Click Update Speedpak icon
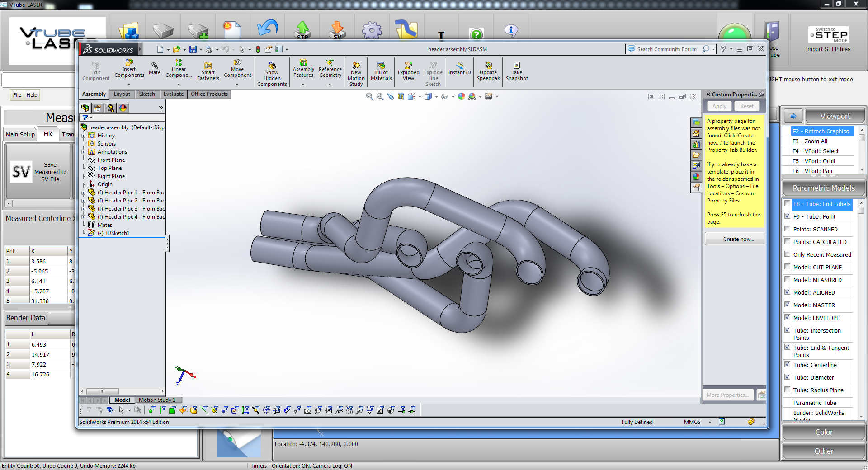868x470 pixels. [x=488, y=66]
